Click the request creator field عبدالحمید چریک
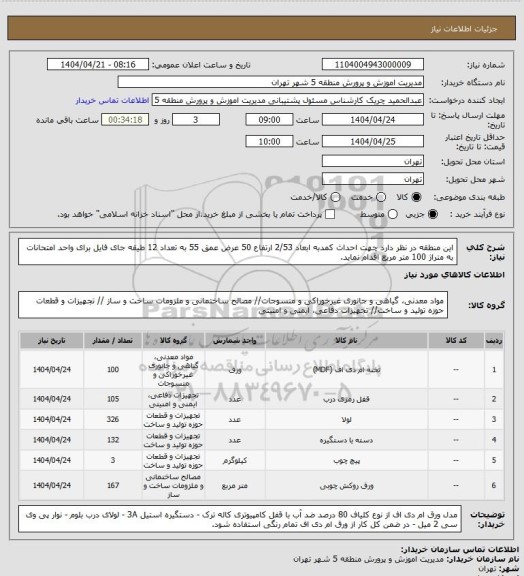 pos(288,100)
